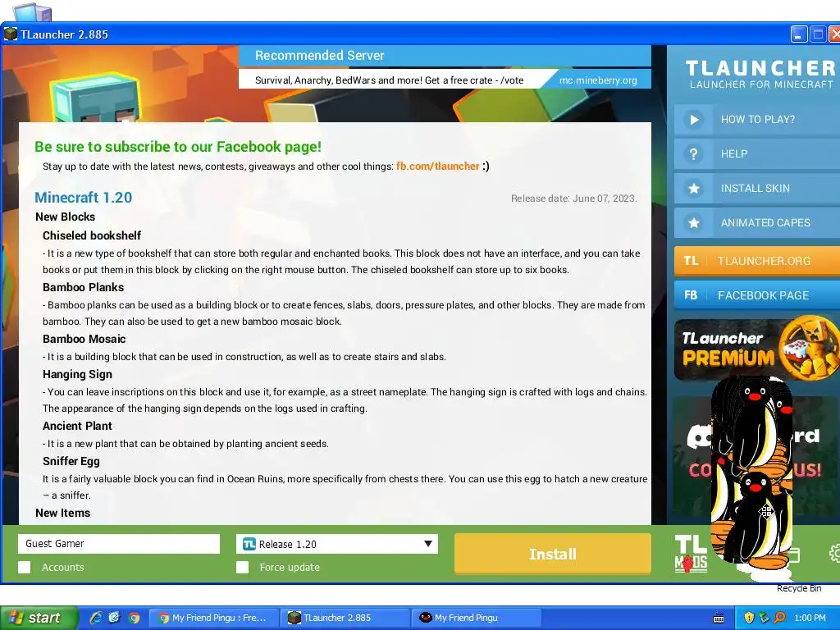The image size is (840, 630).
Task: Click the Bamboo Planks heading
Action: 83,288
